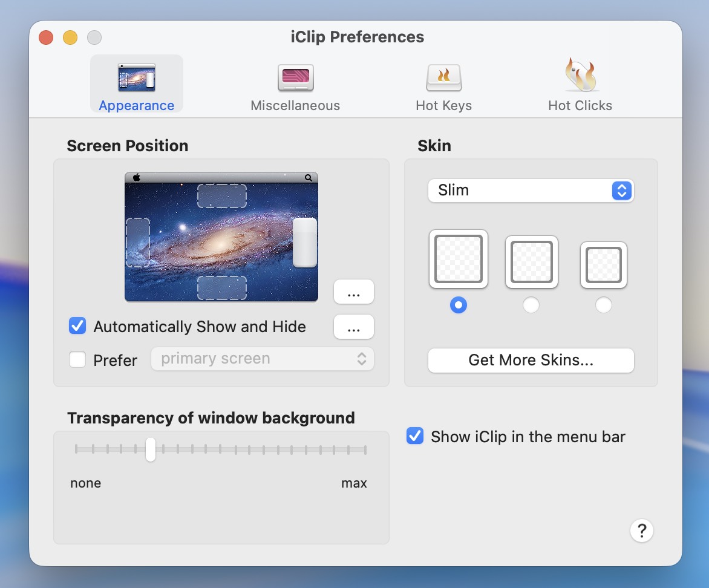This screenshot has height=588, width=709.
Task: Choose the middle skin size radio button
Action: point(531,305)
